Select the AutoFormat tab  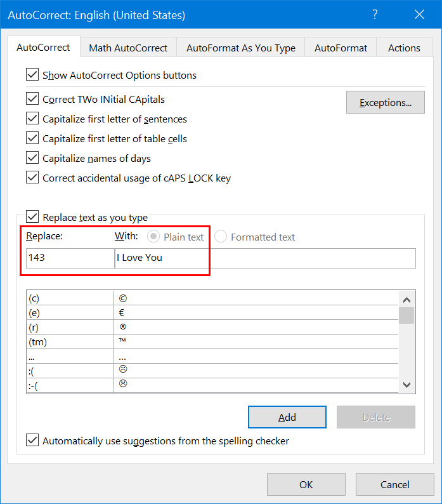click(341, 48)
